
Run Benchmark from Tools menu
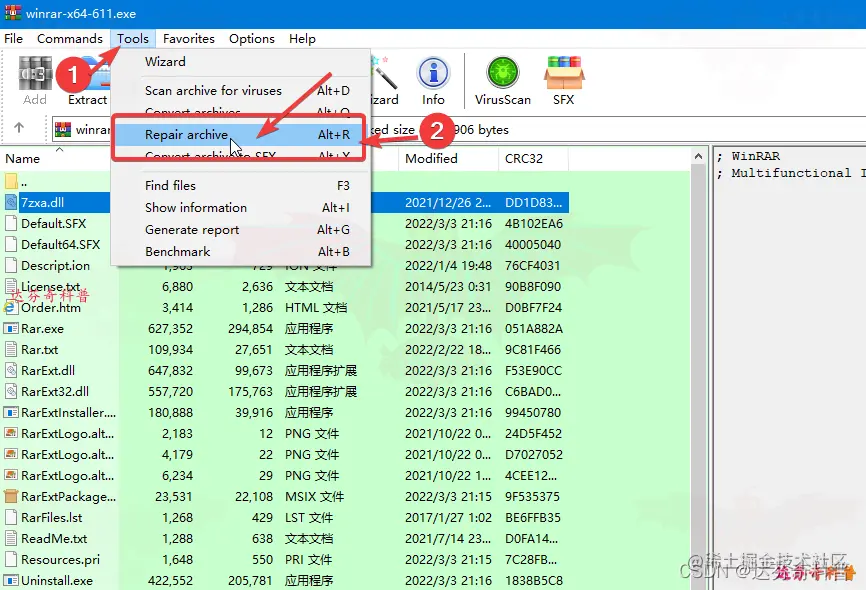241,252
